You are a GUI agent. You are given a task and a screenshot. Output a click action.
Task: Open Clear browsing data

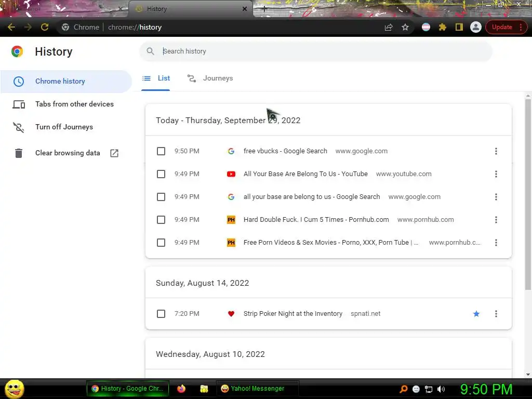(x=68, y=153)
